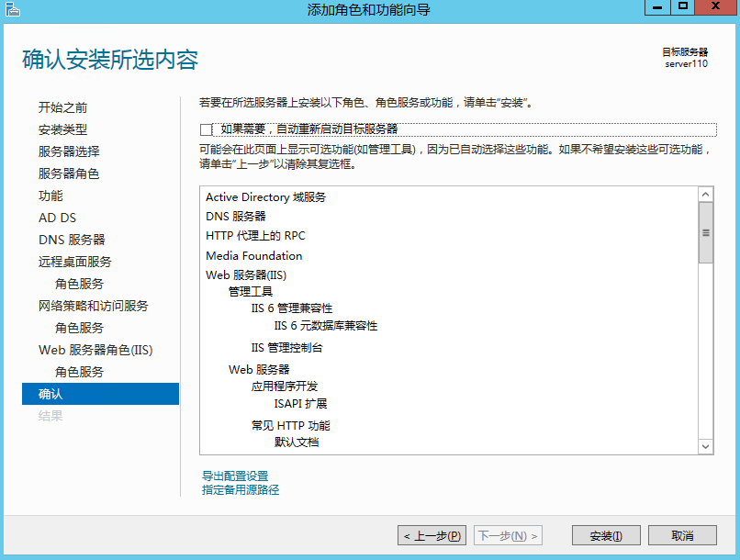This screenshot has height=560, width=740.
Task: Open the 指定备用源路径 link
Action: tap(241, 489)
